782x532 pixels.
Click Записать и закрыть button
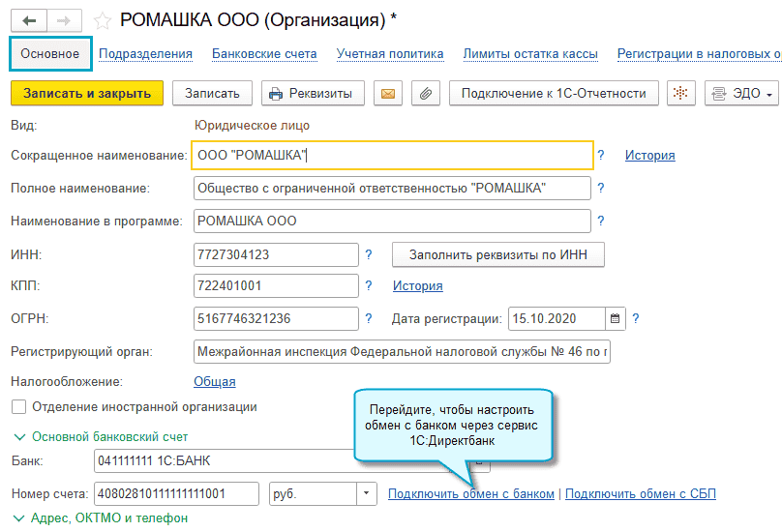87,94
